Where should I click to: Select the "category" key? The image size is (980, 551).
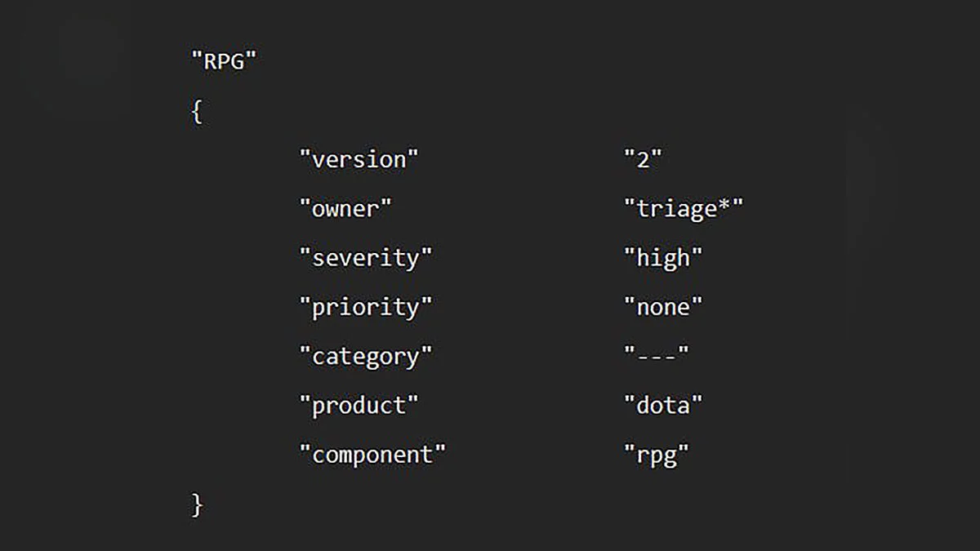tap(365, 357)
